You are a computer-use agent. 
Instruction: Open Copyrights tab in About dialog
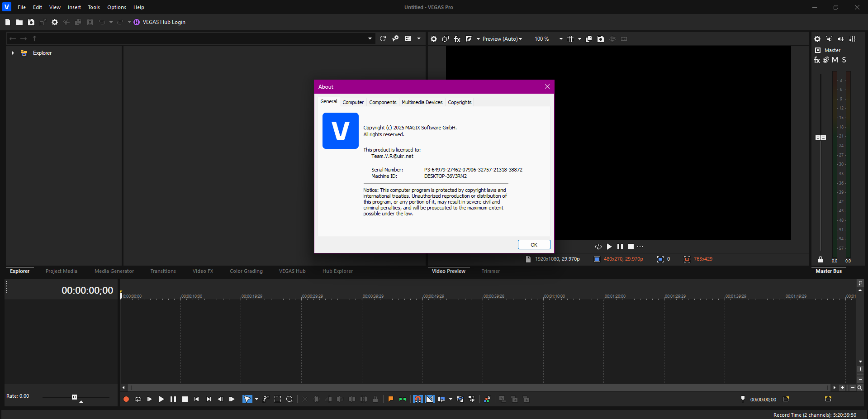(460, 102)
